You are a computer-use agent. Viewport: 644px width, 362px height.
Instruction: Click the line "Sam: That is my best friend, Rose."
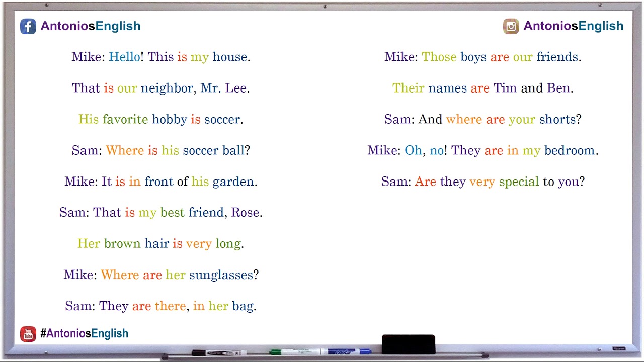tap(161, 212)
